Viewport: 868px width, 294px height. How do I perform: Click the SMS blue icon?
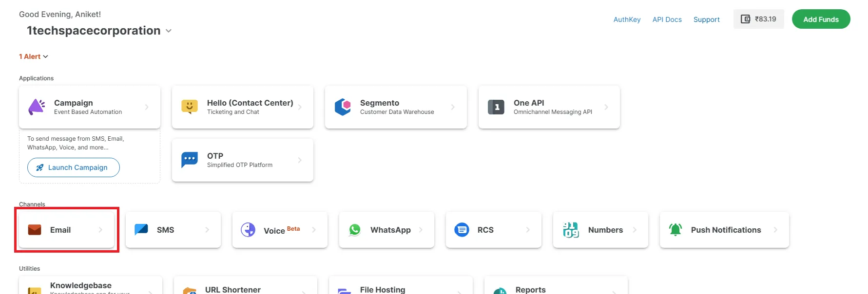[x=141, y=229]
